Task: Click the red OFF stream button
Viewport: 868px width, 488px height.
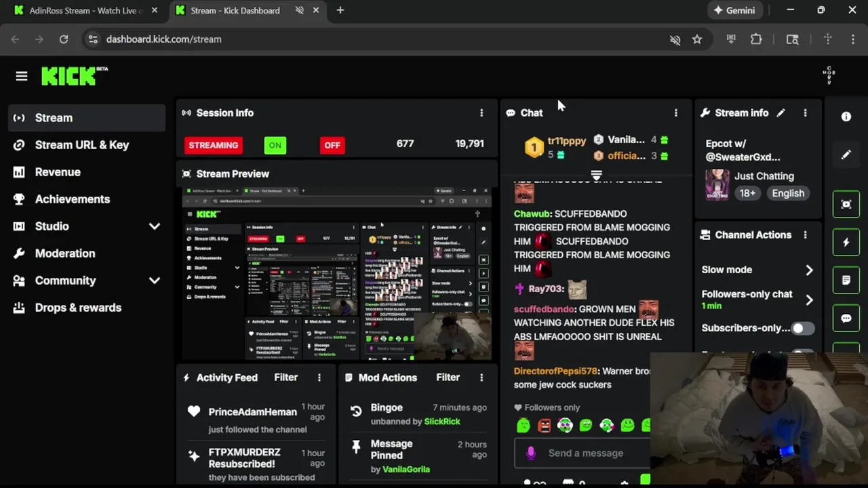Action: tap(332, 145)
